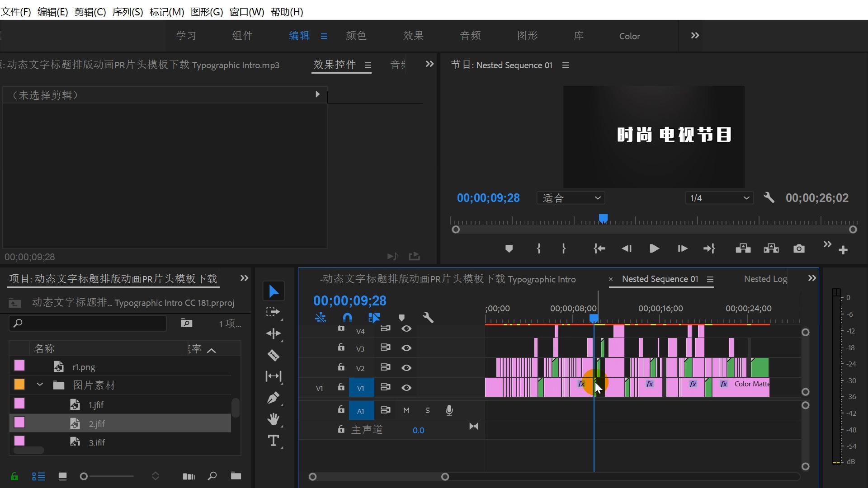
Task: Open Nested Sequence 01 panel menu
Action: point(710,280)
